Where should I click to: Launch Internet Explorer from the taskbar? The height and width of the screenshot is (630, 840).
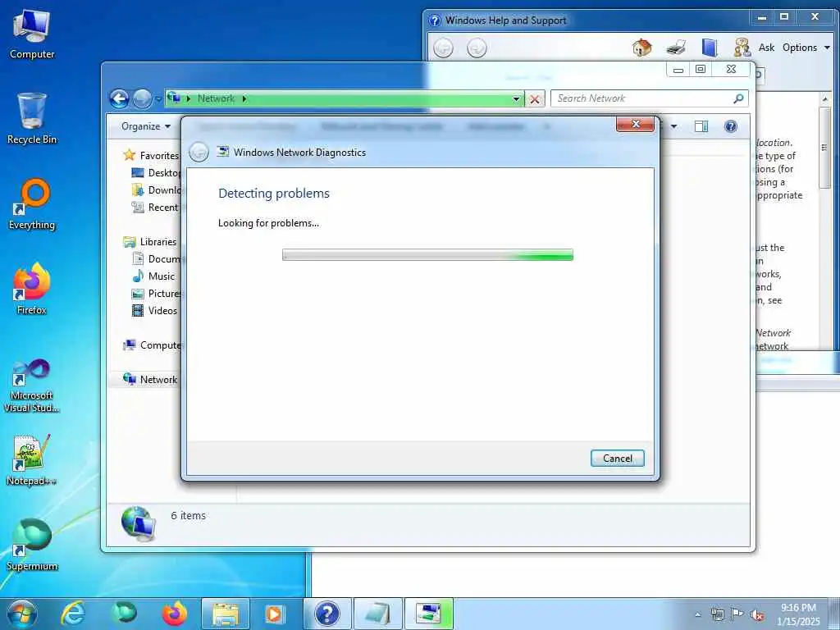coord(73,614)
